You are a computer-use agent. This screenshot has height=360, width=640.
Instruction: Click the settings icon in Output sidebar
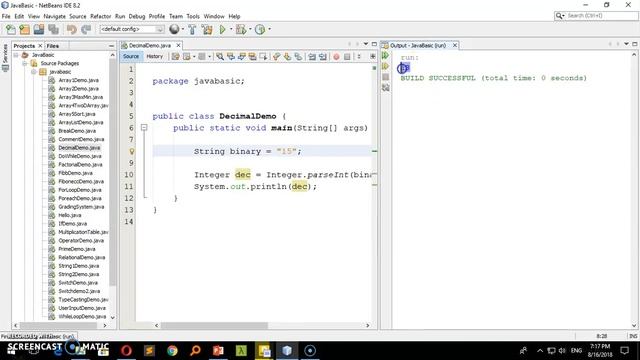coord(385,87)
